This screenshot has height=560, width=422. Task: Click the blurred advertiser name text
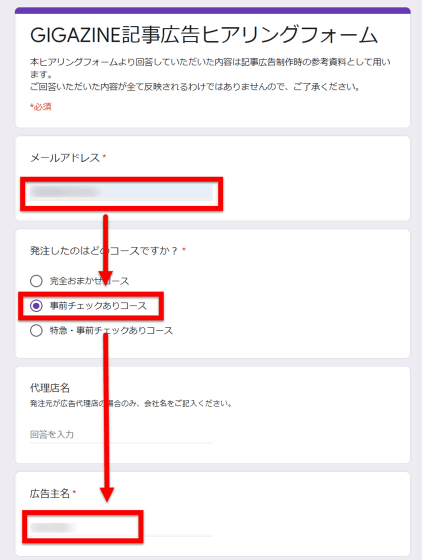point(53,527)
